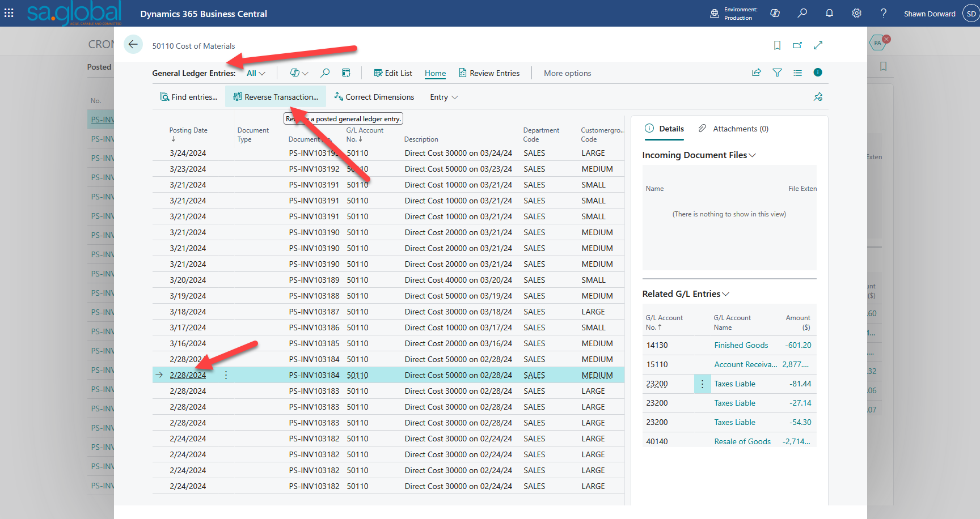Select the Home menu tab
The width and height of the screenshot is (980, 519).
[x=435, y=73]
